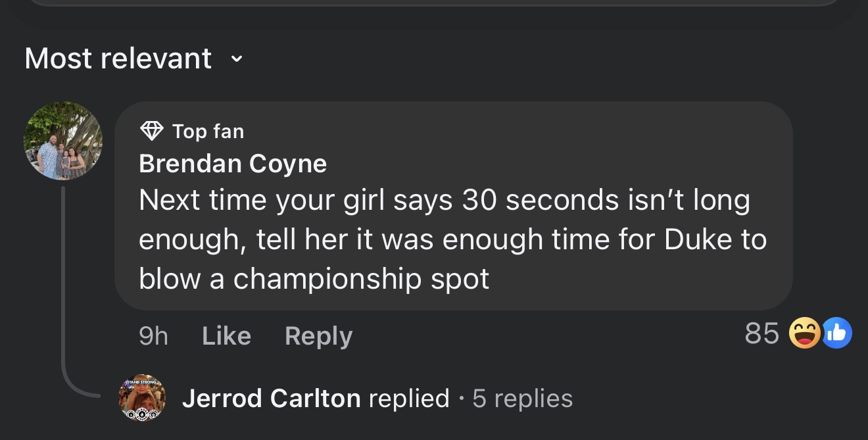Click the 9h comment timestamp
The width and height of the screenshot is (868, 440).
(153, 336)
